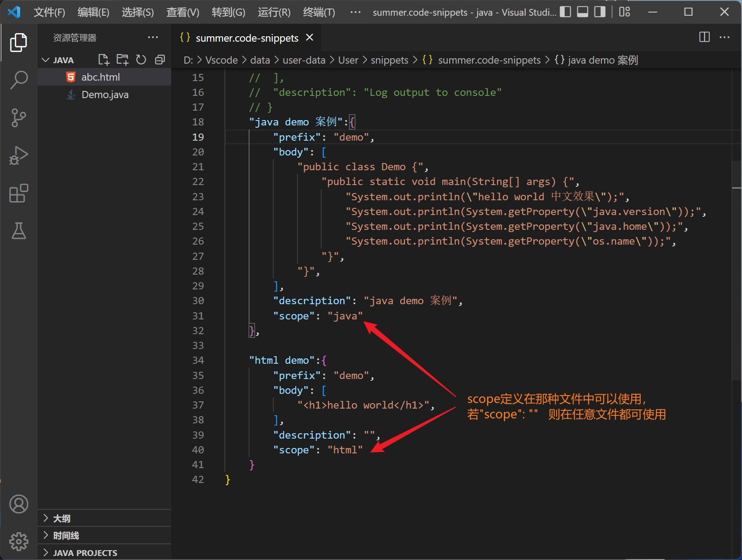Click breadcrumb item user-data
The height and width of the screenshot is (560, 742).
coord(304,60)
